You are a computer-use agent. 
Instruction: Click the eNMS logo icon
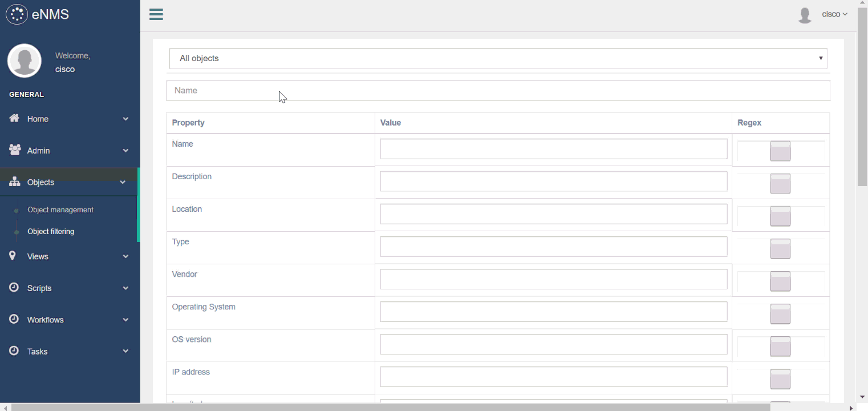17,14
